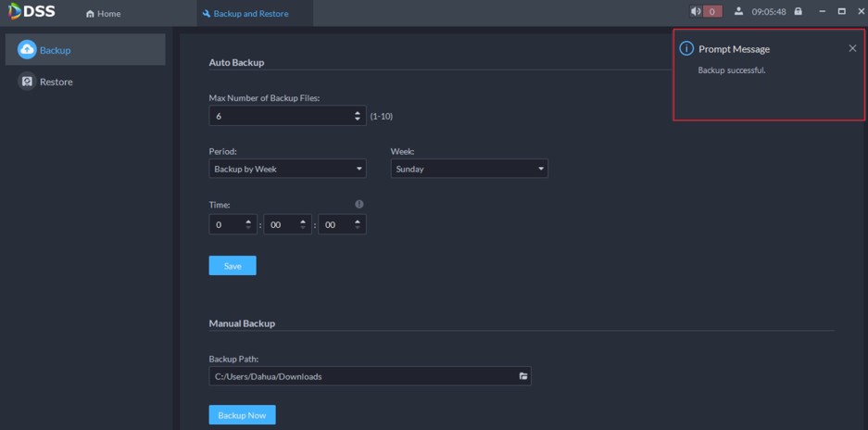
Task: Click the Backup Now button
Action: coord(242,415)
